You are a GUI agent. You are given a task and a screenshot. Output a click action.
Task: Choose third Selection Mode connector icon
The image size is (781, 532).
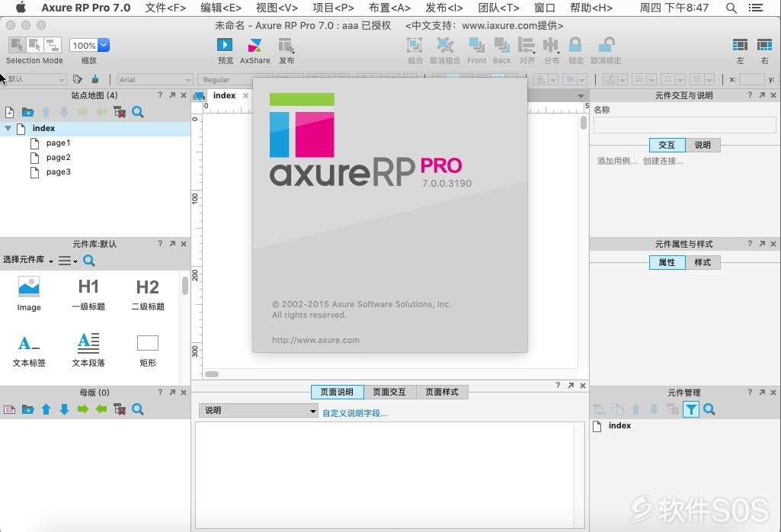[53, 45]
